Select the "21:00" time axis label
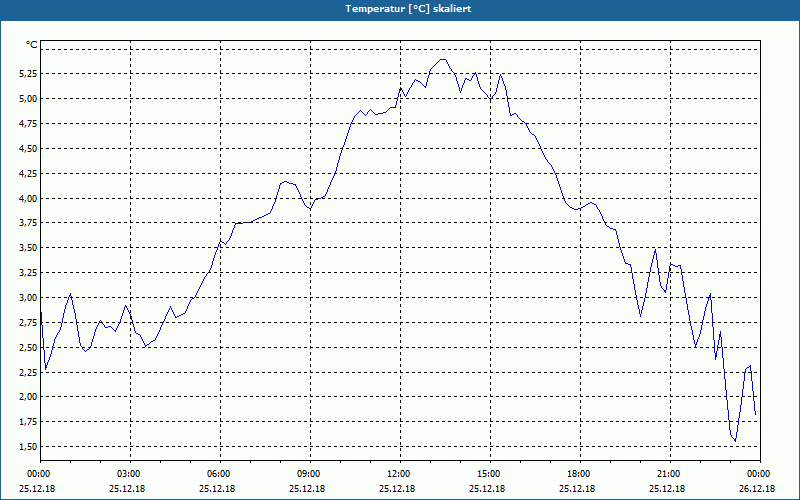800x500 pixels. tap(670, 474)
